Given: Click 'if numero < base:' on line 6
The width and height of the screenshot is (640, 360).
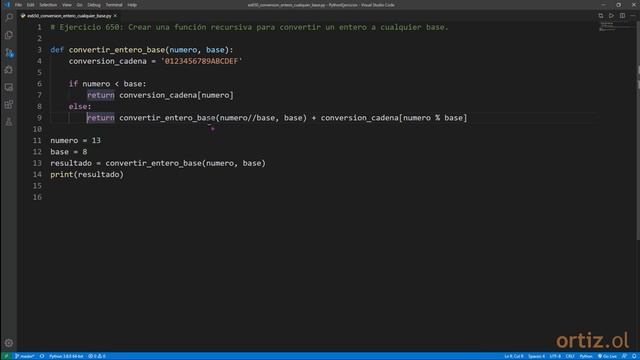Looking at the screenshot, I should pyautogui.click(x=107, y=84).
